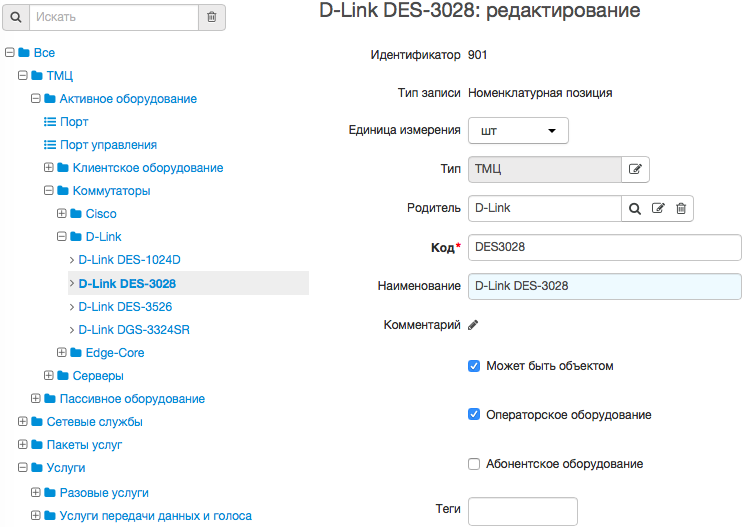Viewport: 743px width, 527px height.
Task: Open Активное оборудование folder link
Action: coord(128,99)
